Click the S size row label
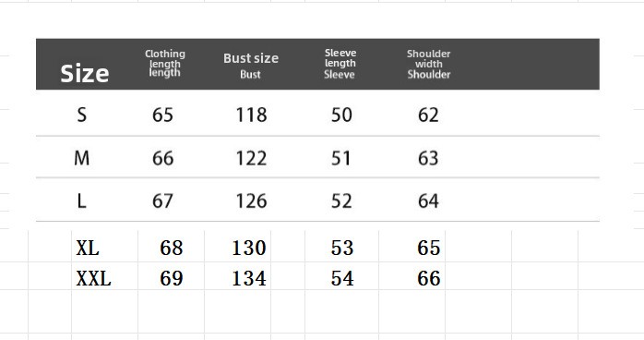Viewport: 644px width, 340px height. pos(82,115)
